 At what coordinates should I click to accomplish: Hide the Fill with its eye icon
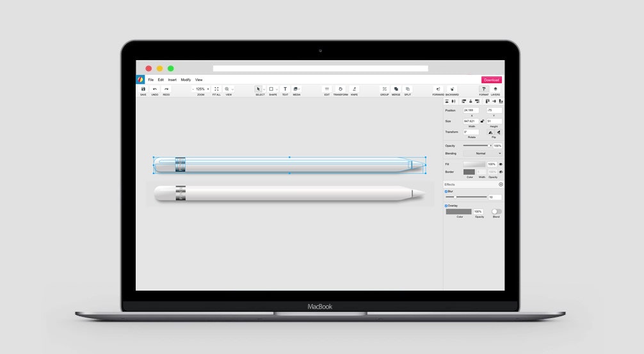coord(501,165)
